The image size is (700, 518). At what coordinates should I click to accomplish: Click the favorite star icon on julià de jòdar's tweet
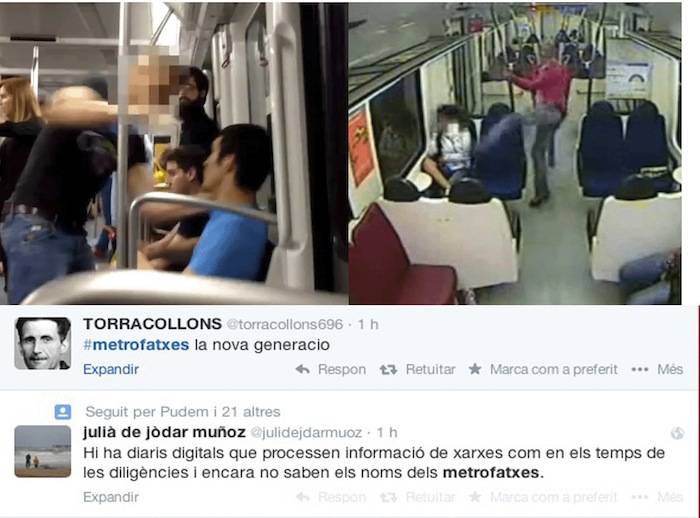click(475, 497)
